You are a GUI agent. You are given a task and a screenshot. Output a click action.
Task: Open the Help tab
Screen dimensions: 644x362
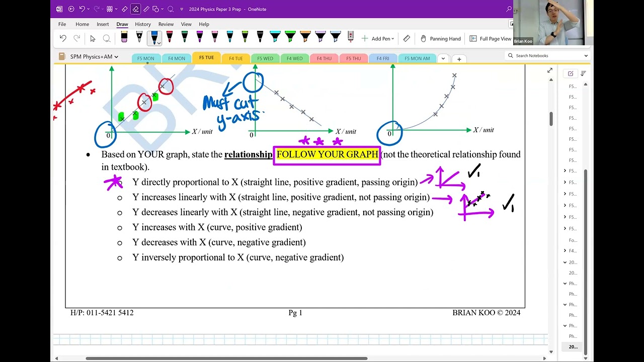click(204, 24)
